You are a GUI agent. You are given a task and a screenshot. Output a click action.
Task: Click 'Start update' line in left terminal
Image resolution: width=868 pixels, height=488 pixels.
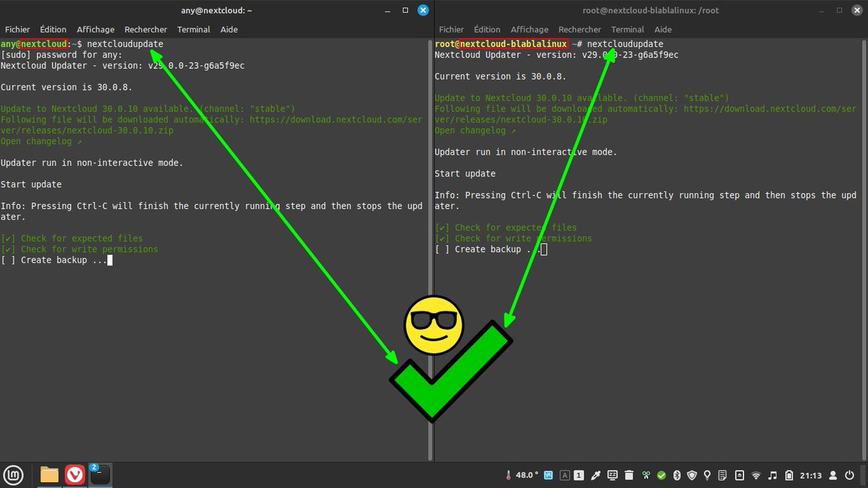31,184
